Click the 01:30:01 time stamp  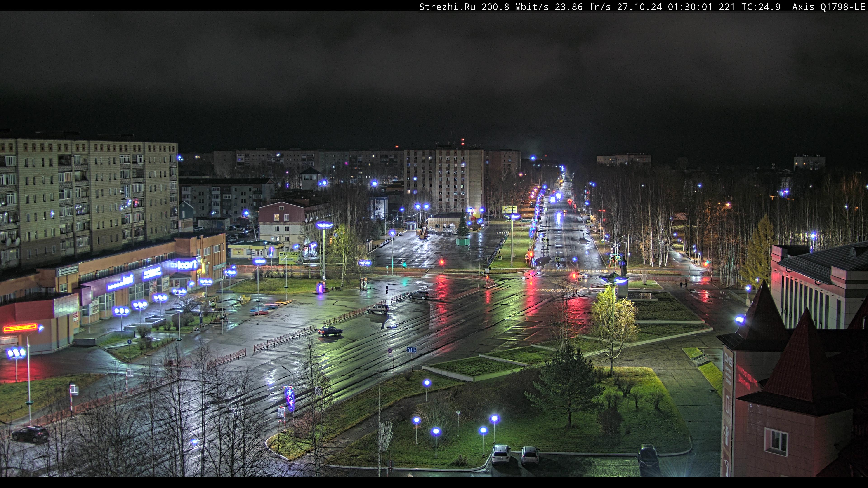pyautogui.click(x=690, y=7)
